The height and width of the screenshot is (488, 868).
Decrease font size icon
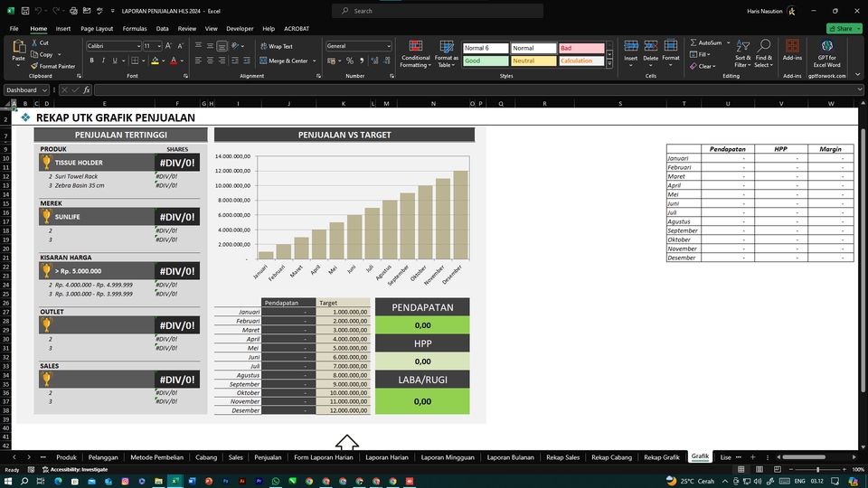coord(180,46)
